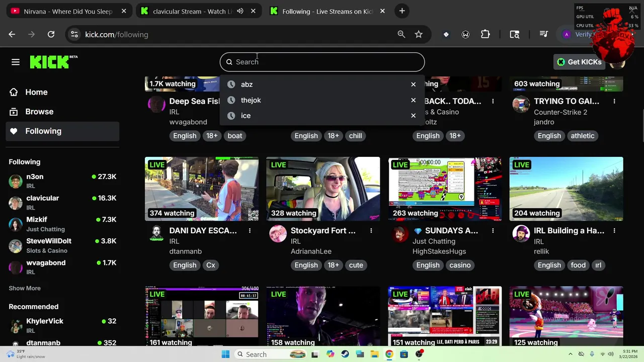The image size is (644, 362).
Task: Open SUNDAYS A... stream thumbnail
Action: (445, 189)
